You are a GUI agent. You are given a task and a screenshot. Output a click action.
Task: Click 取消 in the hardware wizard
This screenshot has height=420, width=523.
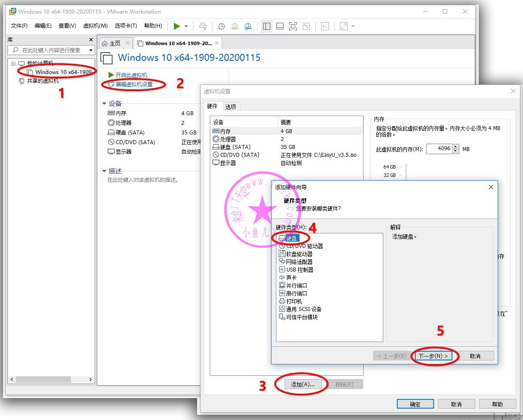pos(475,356)
